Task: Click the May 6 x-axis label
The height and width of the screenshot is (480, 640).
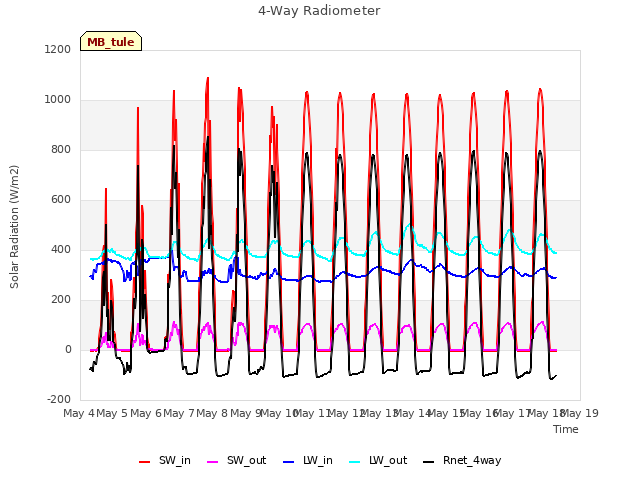Action: tap(146, 413)
